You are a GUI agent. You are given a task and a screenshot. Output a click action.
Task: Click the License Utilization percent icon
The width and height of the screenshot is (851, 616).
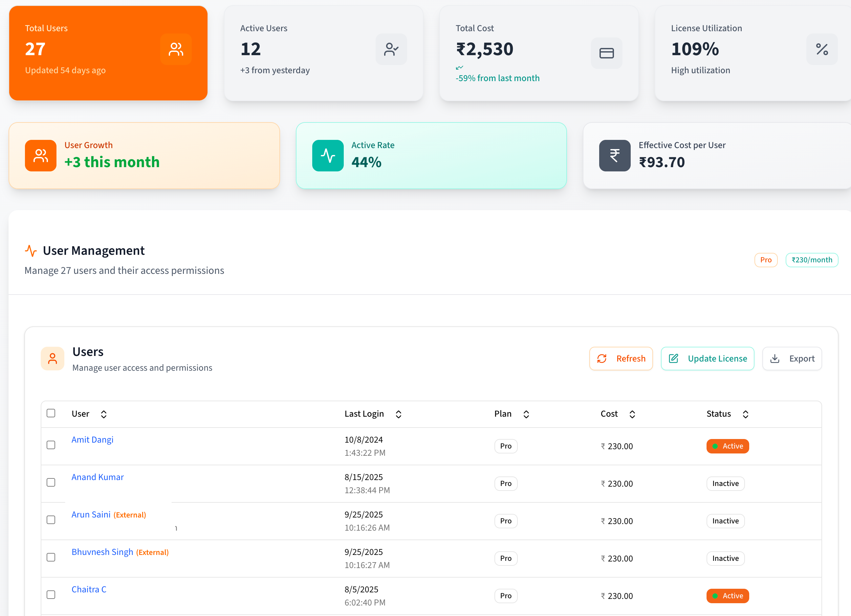click(822, 49)
